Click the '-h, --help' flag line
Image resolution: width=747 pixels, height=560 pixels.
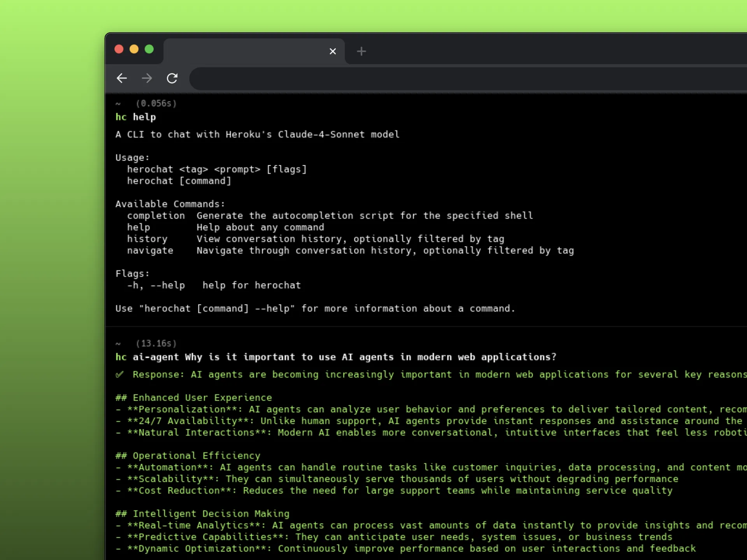(x=156, y=285)
